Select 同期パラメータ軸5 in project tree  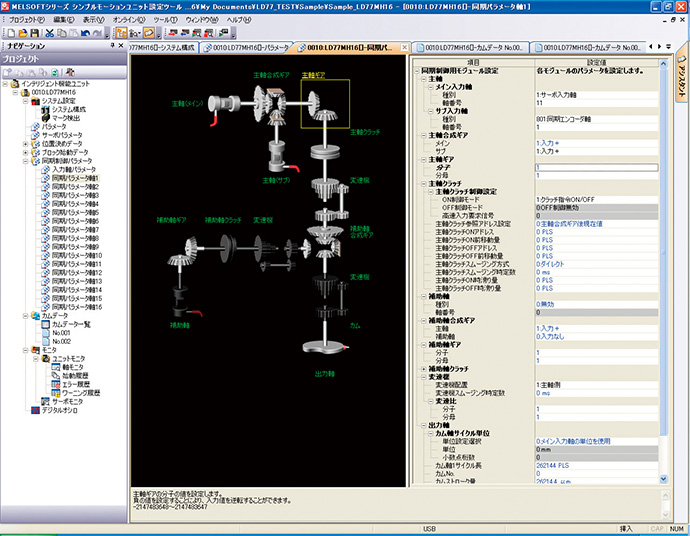point(76,212)
